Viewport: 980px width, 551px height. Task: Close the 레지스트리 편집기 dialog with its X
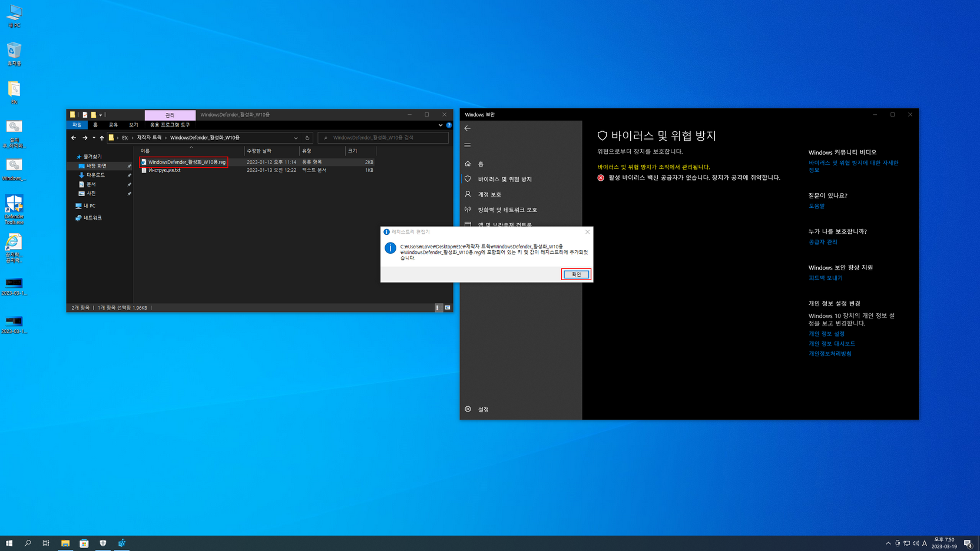[x=587, y=232]
